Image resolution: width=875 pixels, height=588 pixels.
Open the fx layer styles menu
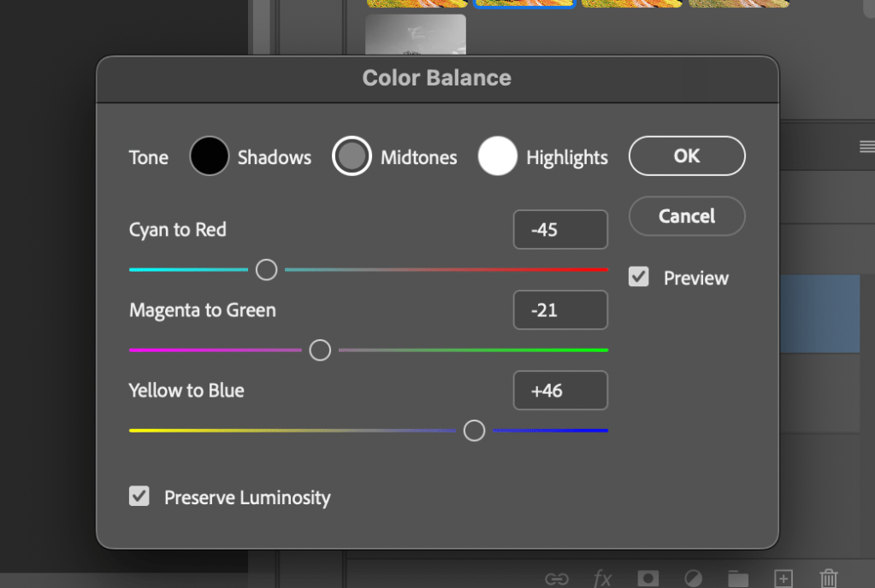(602, 579)
